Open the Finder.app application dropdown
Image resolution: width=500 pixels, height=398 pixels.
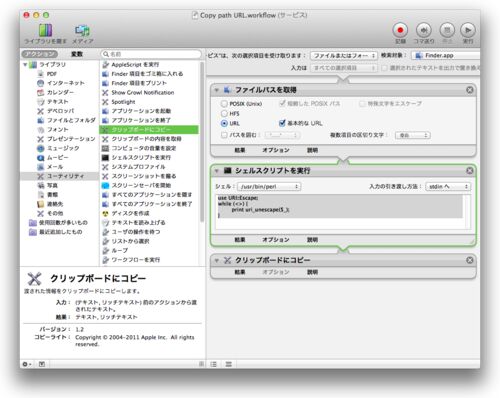pyautogui.click(x=446, y=55)
